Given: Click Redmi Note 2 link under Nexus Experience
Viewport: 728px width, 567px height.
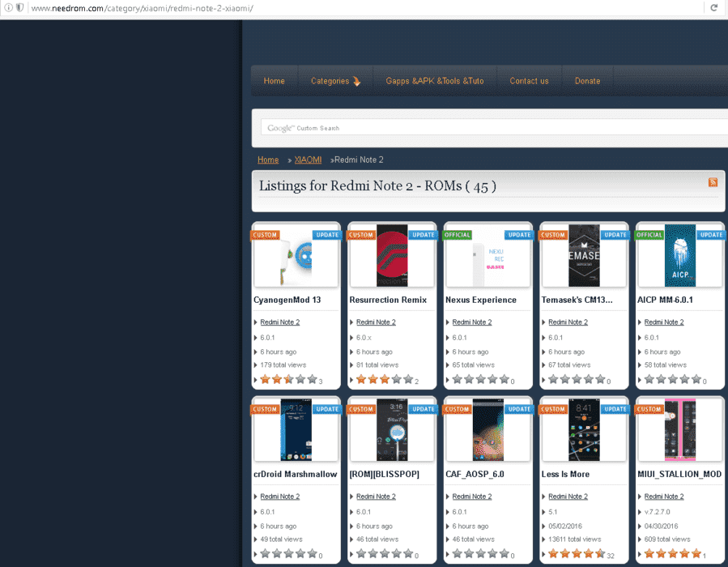Looking at the screenshot, I should point(472,322).
